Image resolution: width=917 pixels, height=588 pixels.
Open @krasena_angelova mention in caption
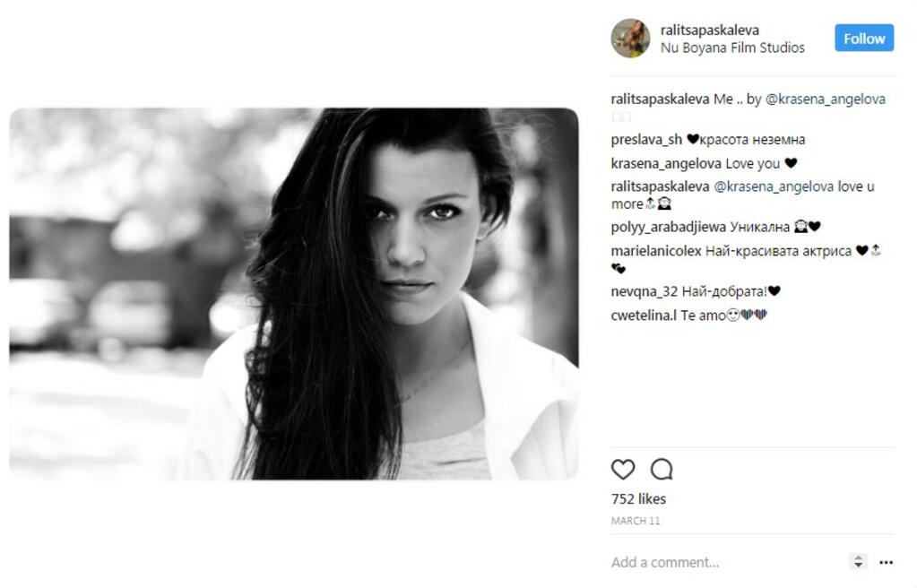point(826,99)
